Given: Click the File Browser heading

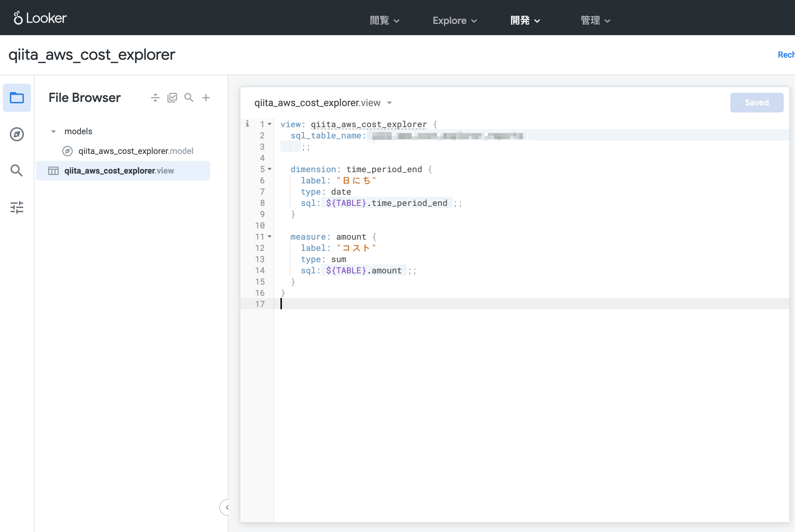Looking at the screenshot, I should [x=85, y=98].
